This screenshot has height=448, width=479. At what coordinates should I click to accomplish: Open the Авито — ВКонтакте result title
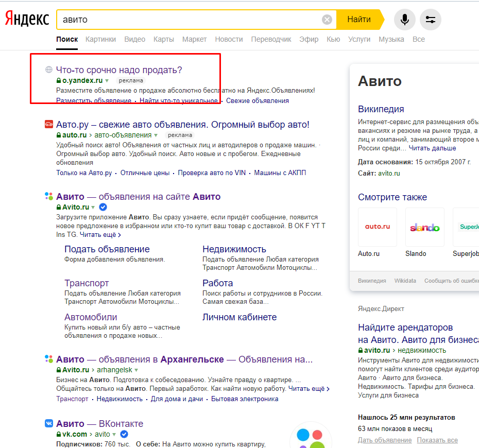point(99,424)
